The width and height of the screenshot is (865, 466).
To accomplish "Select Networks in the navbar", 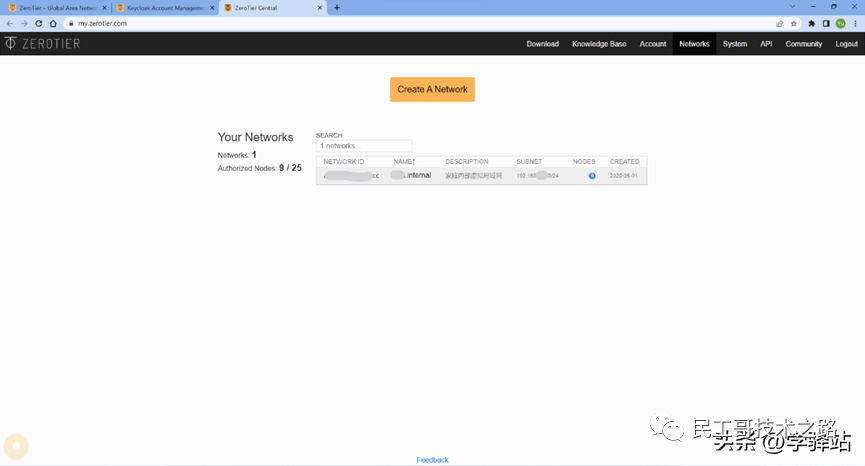I will pos(694,44).
